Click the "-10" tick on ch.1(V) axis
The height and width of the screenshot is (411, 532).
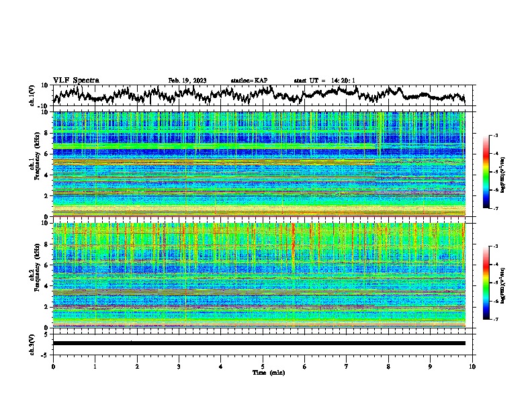click(x=43, y=107)
